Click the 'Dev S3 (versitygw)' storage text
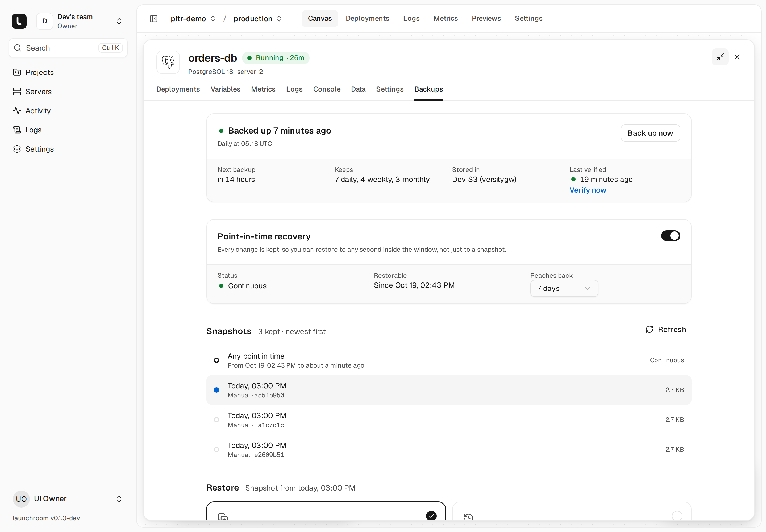 [484, 179]
